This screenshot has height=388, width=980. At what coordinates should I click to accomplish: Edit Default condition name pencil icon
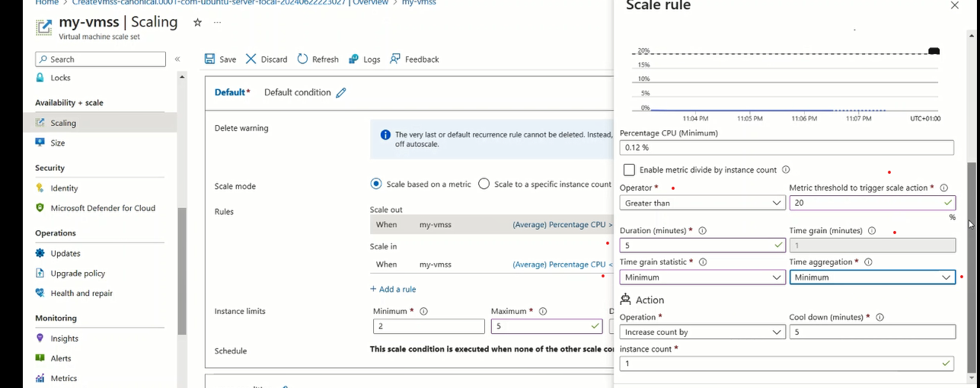pyautogui.click(x=341, y=93)
